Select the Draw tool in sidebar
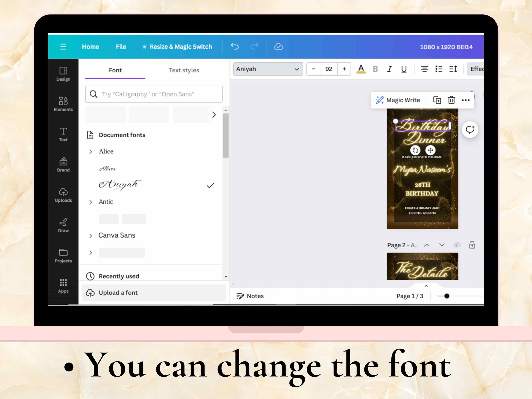532x399 pixels. [63, 225]
